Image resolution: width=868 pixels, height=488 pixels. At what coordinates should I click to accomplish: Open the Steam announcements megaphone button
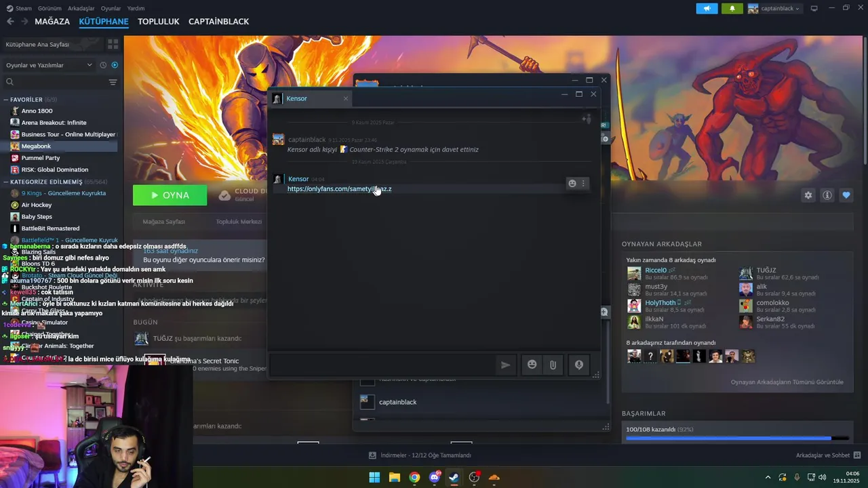[707, 9]
